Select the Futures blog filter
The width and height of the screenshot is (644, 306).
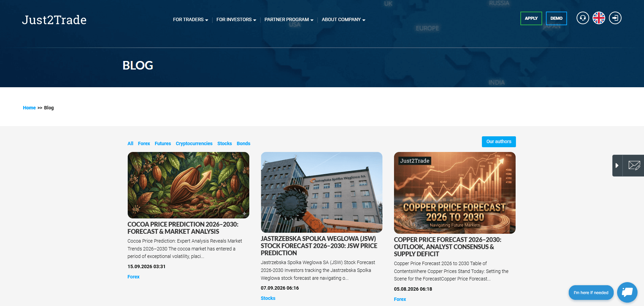pos(163,143)
